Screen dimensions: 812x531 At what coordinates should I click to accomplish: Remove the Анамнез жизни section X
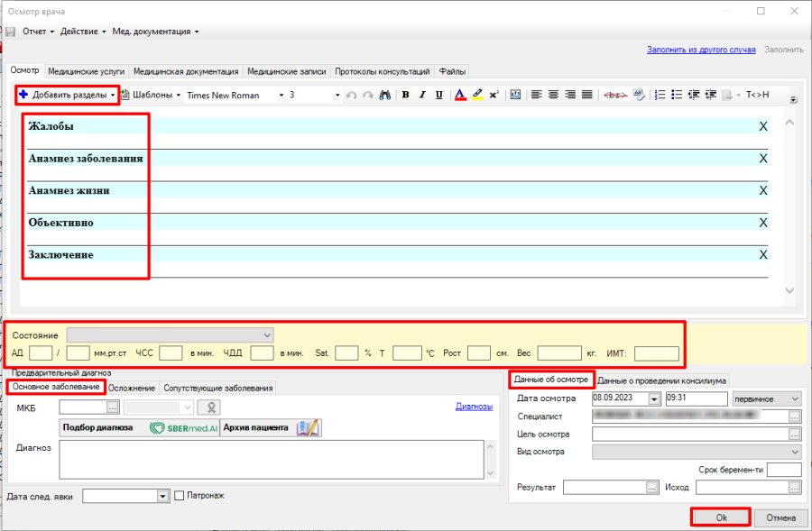point(762,190)
